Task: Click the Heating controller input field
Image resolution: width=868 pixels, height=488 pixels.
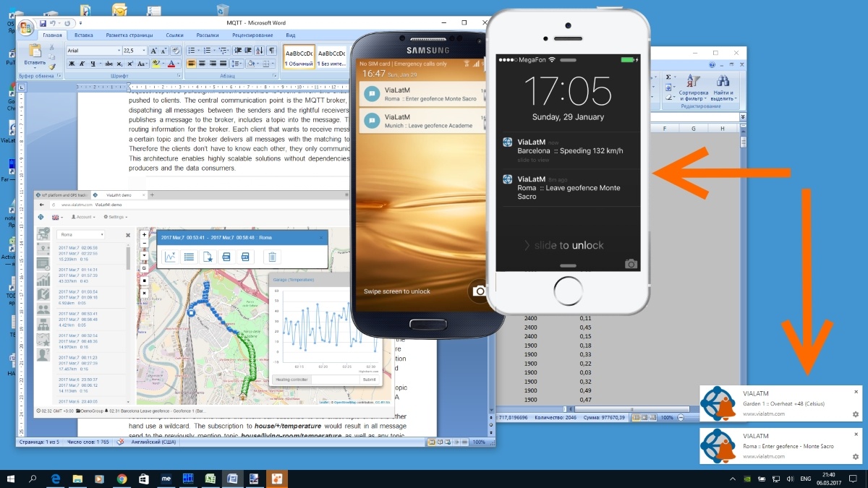Action: 335,380
